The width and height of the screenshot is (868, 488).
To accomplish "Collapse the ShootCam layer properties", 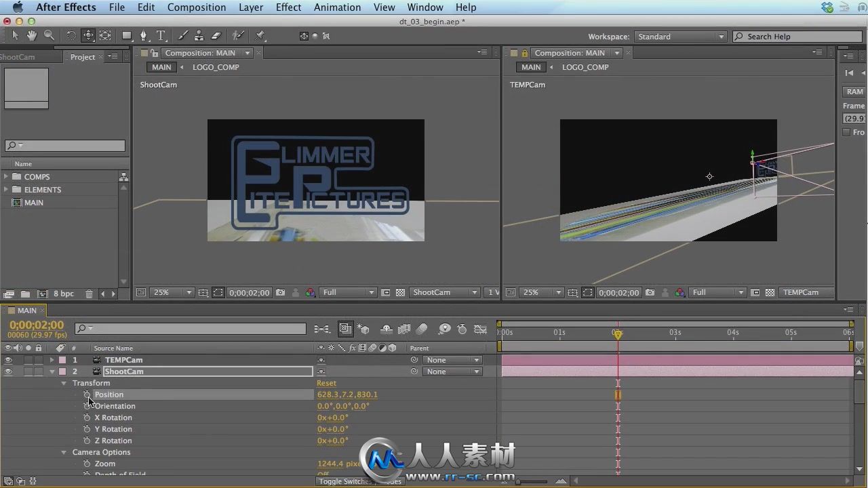I will tap(52, 371).
